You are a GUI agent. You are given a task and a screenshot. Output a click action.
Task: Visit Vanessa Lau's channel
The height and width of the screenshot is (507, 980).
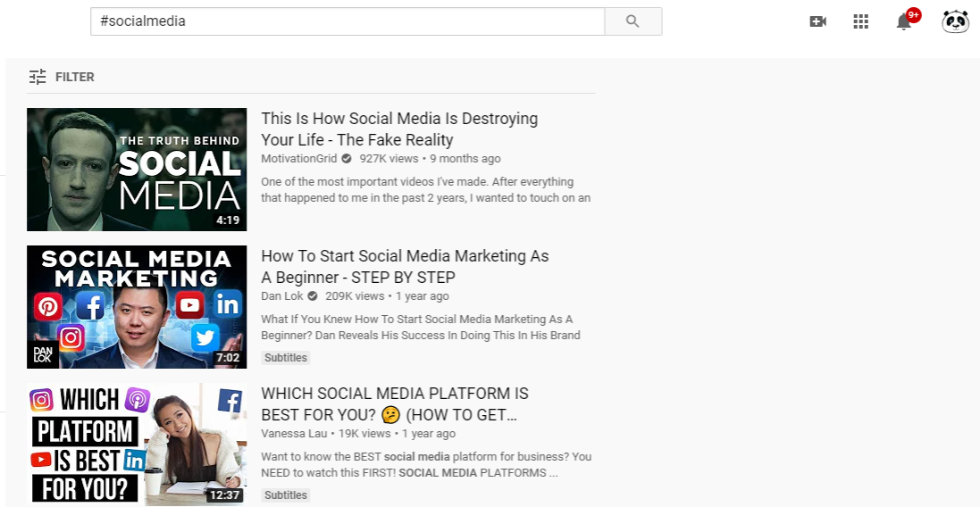coord(294,434)
